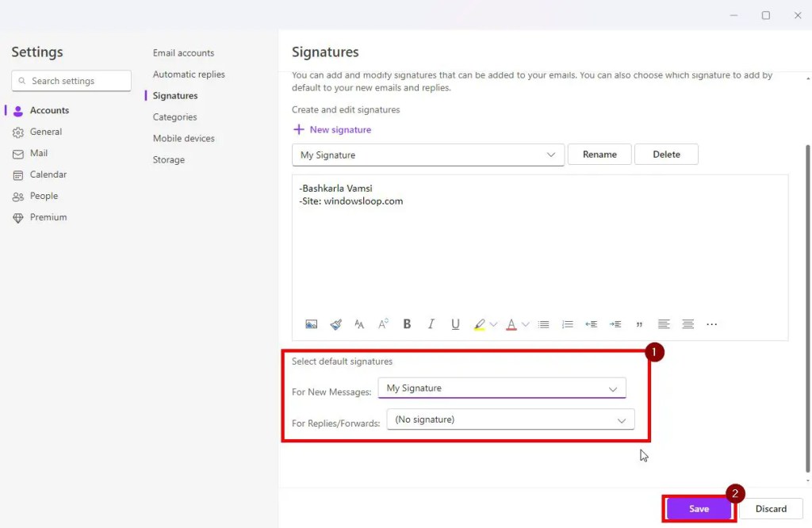Open the font color dropdown

pyautogui.click(x=526, y=323)
